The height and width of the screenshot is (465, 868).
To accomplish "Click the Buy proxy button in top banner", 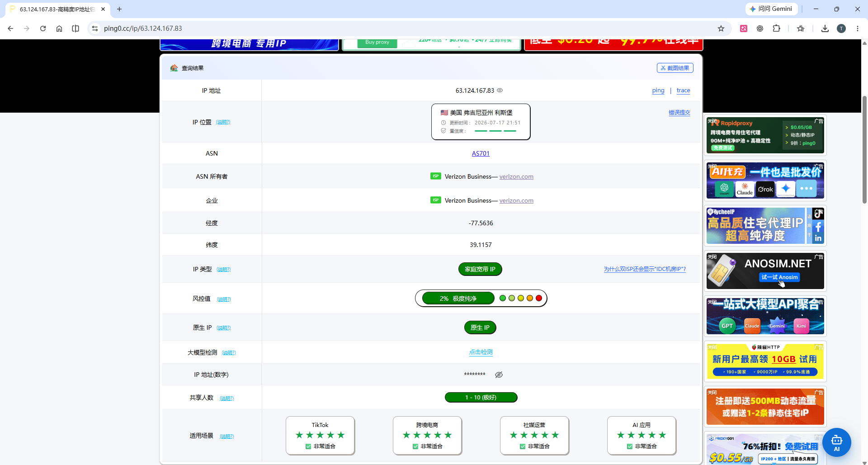I will pos(377,43).
